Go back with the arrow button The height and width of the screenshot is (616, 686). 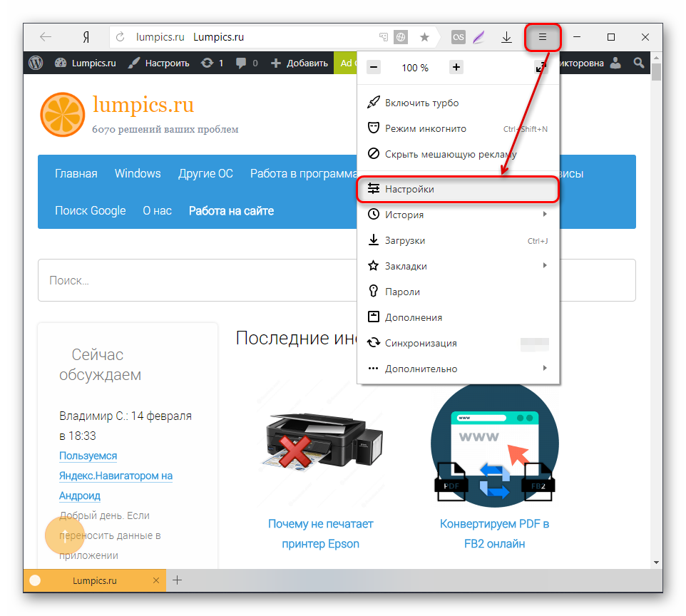pos(46,37)
